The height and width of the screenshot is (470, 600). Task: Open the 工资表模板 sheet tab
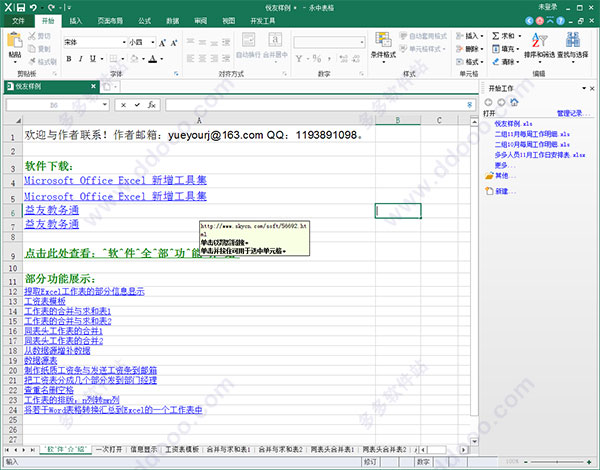click(x=182, y=449)
